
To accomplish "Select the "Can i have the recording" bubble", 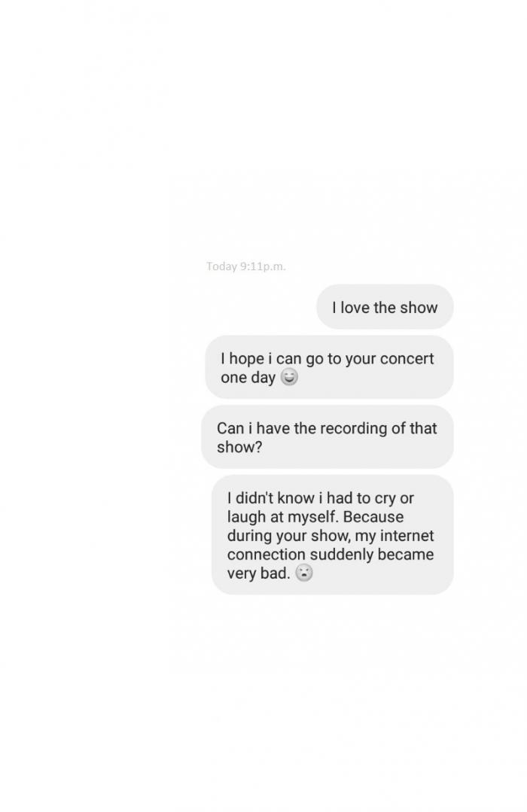I will point(327,437).
